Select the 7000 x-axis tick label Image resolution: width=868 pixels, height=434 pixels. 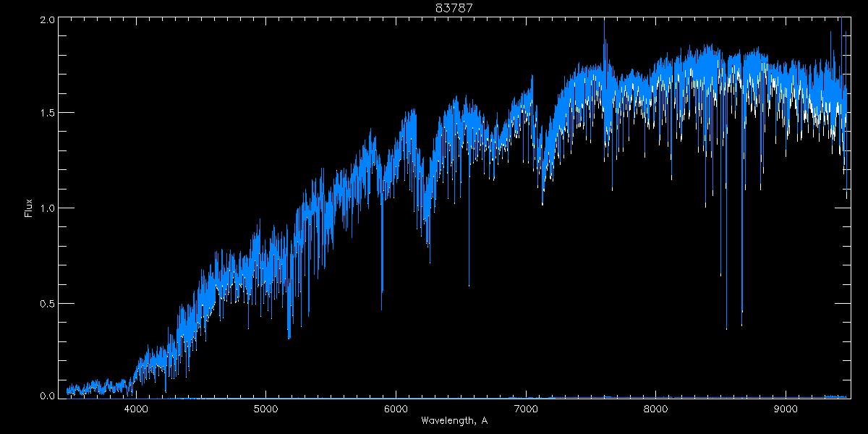click(x=525, y=408)
